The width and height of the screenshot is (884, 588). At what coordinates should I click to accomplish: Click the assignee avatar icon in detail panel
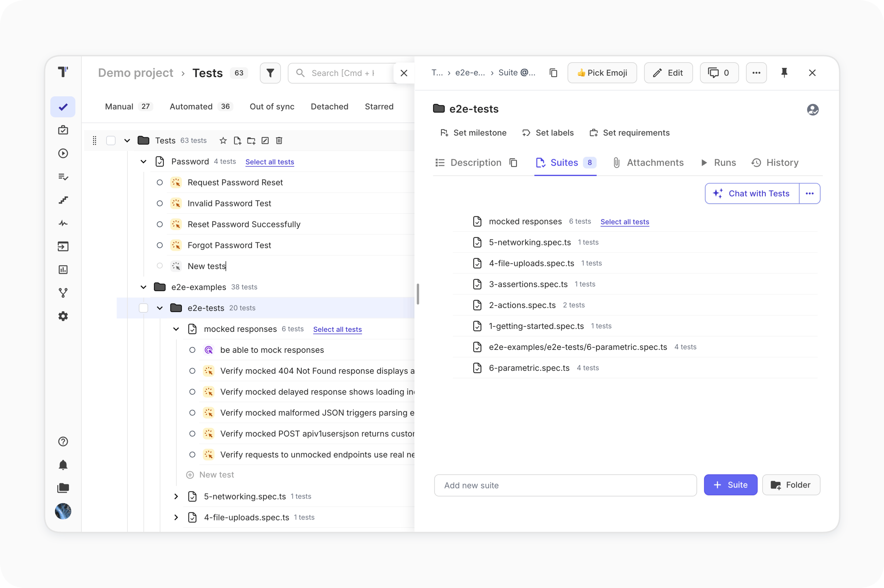click(813, 109)
